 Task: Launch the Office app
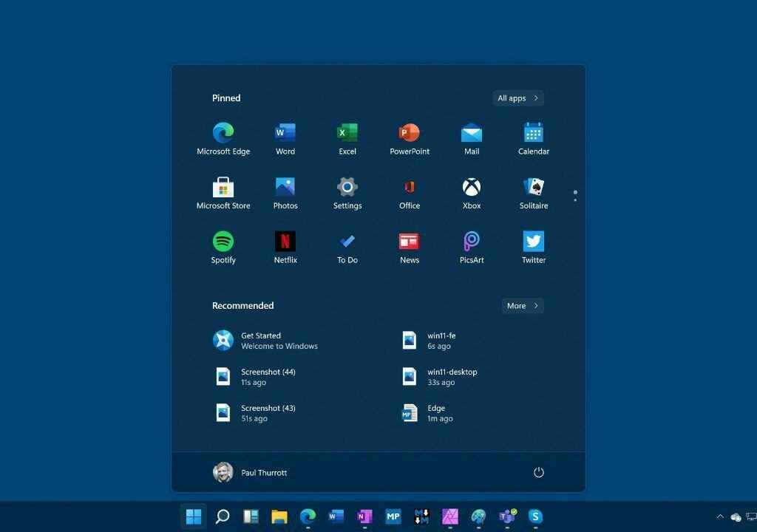[410, 193]
